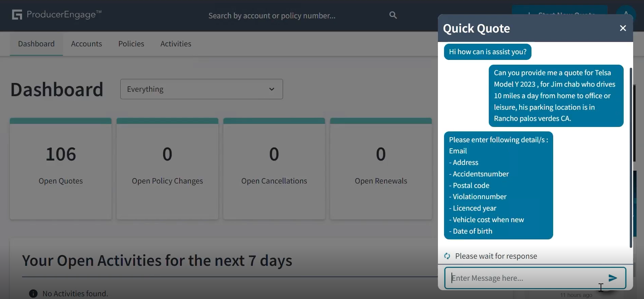Expand the Everything filter dropdown

point(201,89)
